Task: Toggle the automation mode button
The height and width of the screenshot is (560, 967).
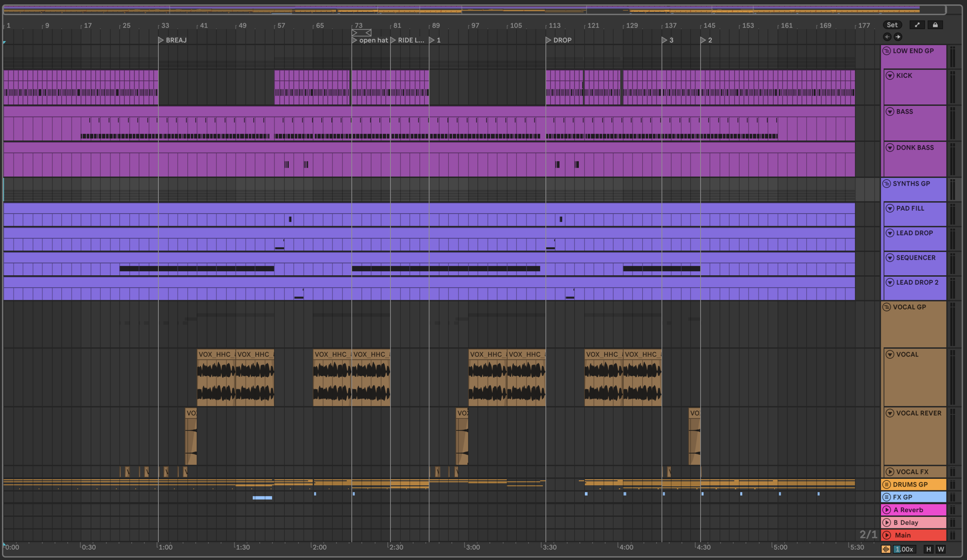Action: tap(917, 25)
